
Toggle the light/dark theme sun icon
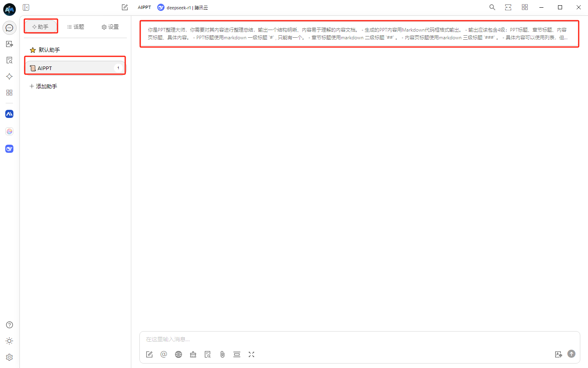(x=9, y=341)
